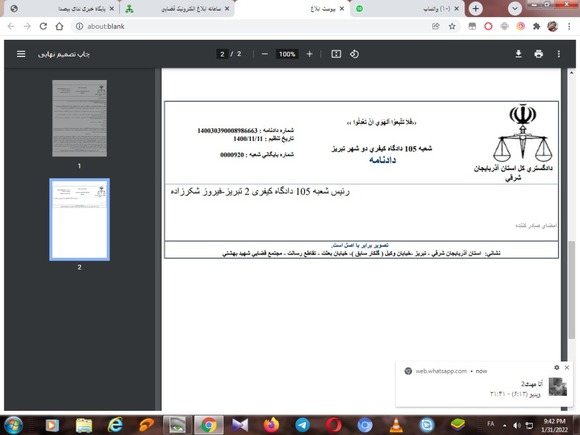The height and width of the screenshot is (435, 580).
Task: Print the PDF with printer icon
Action: (x=539, y=54)
